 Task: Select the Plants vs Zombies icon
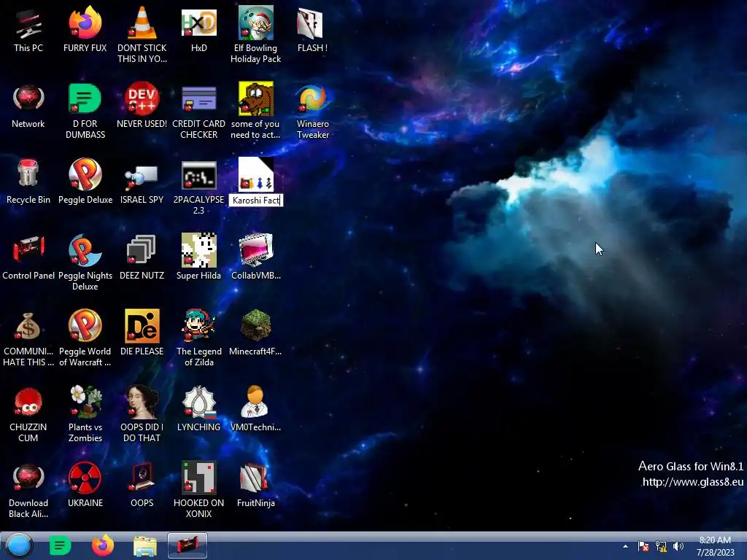pyautogui.click(x=85, y=414)
